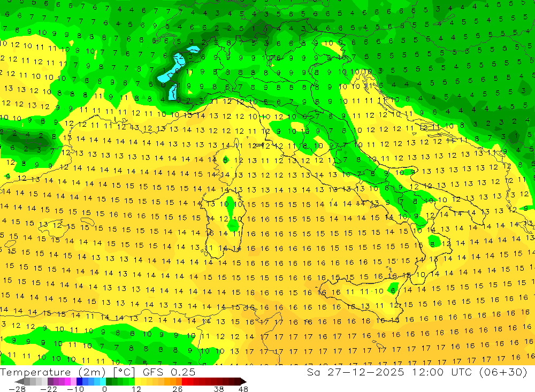Click the 'UTC' timezone label
Image resolution: width=535 pixels, height=392 pixels.
(x=462, y=372)
